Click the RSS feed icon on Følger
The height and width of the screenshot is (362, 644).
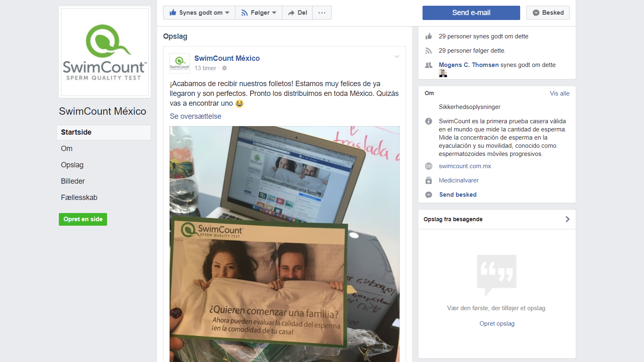tap(244, 13)
